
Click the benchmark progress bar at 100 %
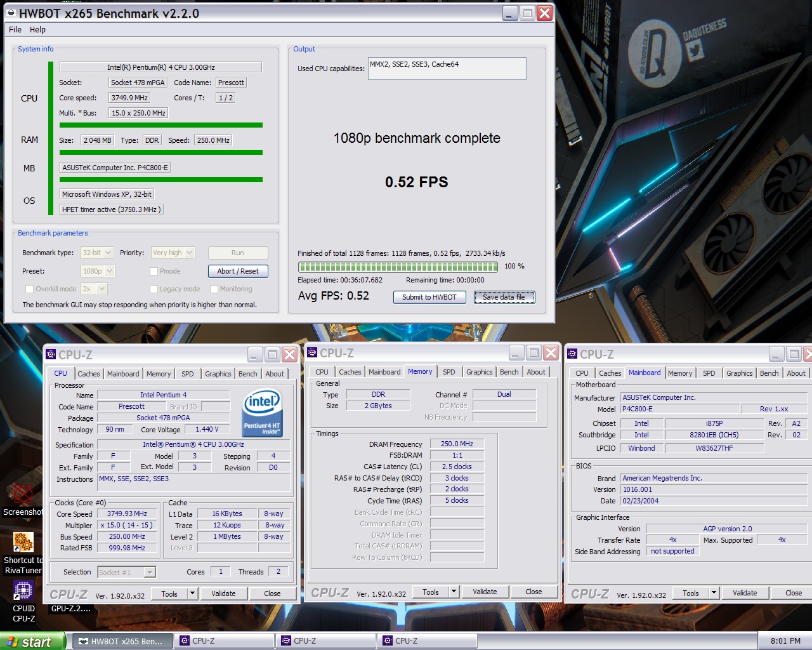[398, 267]
